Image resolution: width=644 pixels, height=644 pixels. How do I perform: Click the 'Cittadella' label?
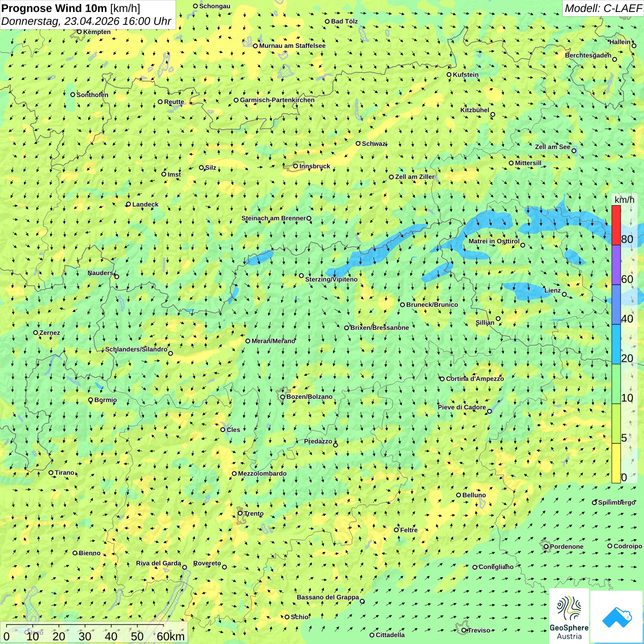tap(390, 635)
